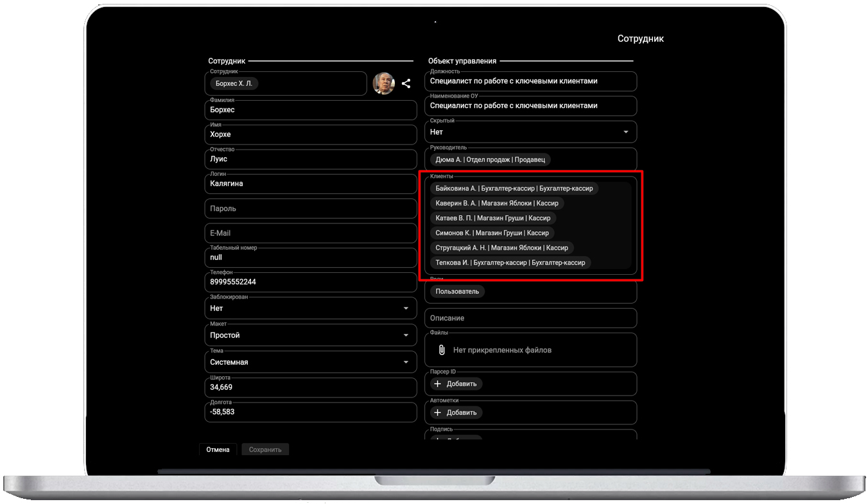Click into the E-Mail field
This screenshot has width=868, height=504.
[x=311, y=233]
